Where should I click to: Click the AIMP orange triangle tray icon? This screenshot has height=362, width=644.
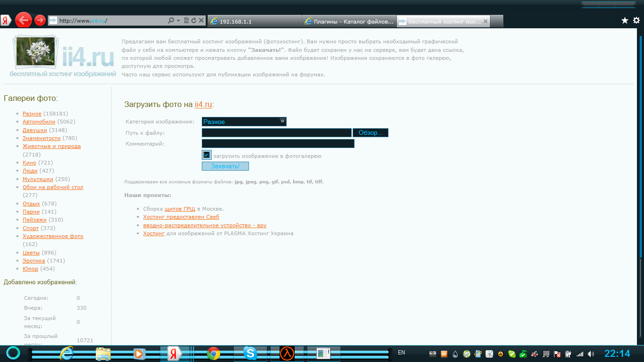click(501, 354)
